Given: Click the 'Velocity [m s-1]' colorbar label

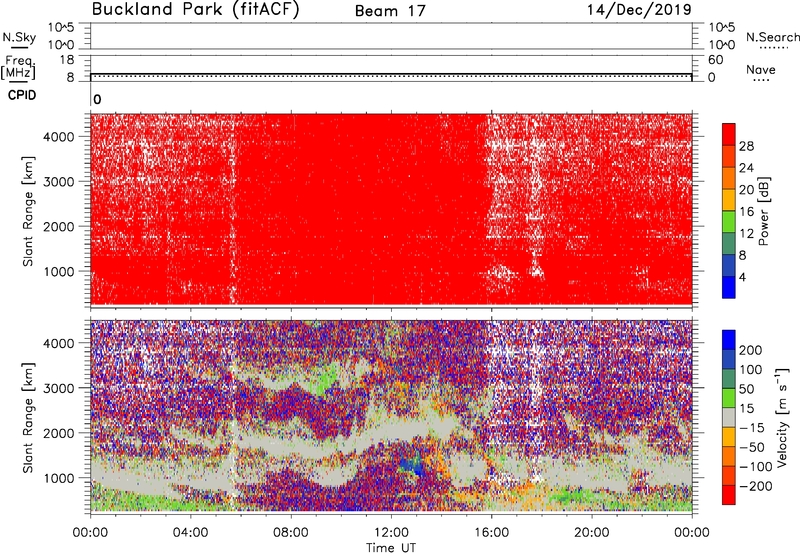Looking at the screenshot, I should tap(781, 417).
